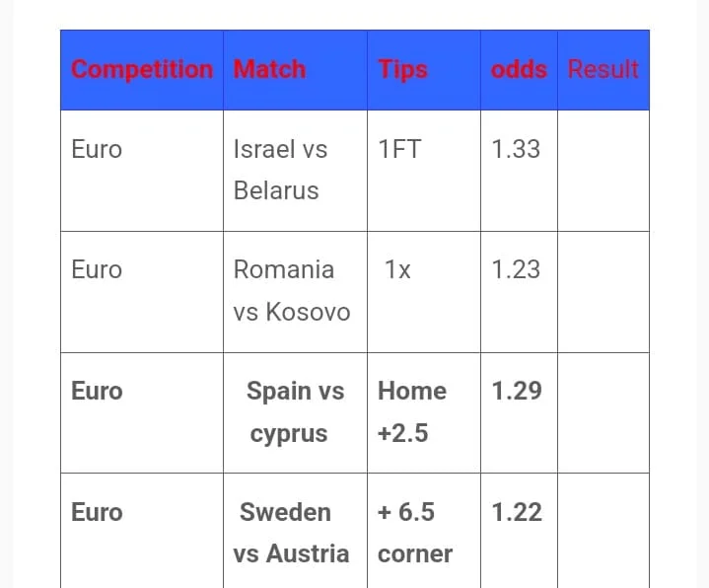The width and height of the screenshot is (709, 588).
Task: Select Euro in the Israel vs Belarus row
Action: pyautogui.click(x=97, y=149)
